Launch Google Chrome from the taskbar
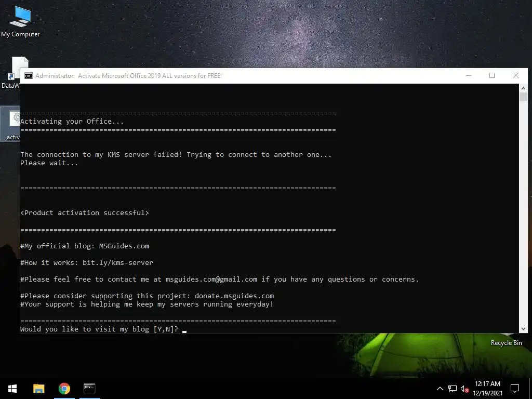 pyautogui.click(x=64, y=389)
